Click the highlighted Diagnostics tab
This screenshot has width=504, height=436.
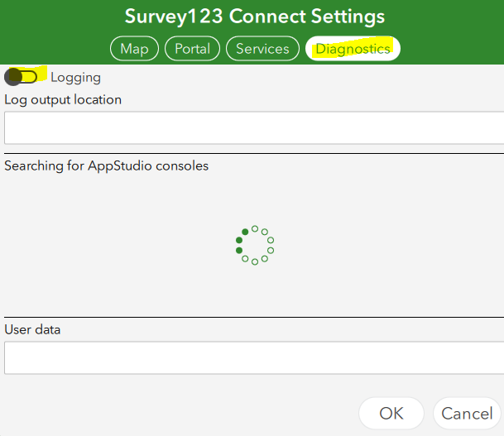tap(353, 49)
